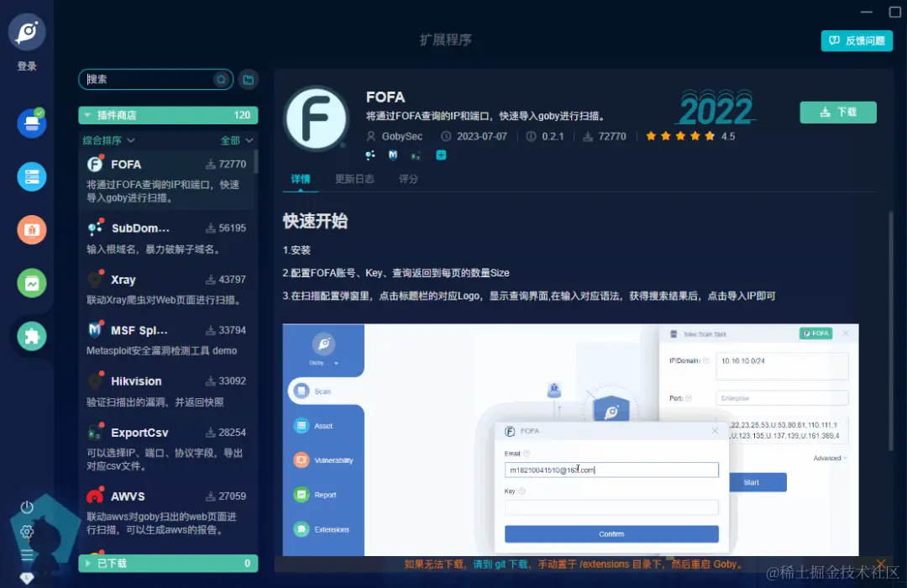Select the MSF Spl... plugin row

166,339
